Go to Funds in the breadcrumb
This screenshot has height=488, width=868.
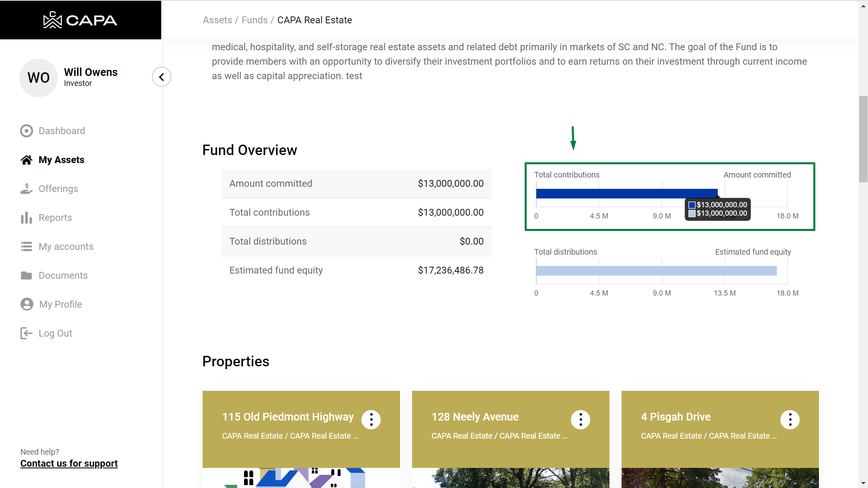pos(254,20)
